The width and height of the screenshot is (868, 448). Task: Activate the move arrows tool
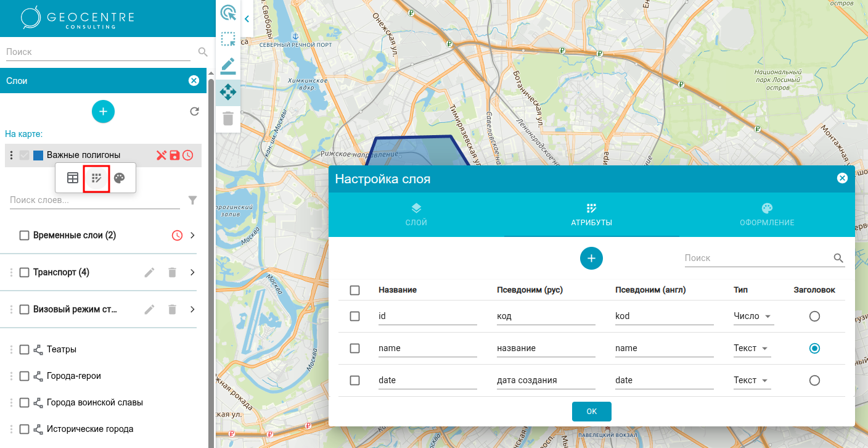pyautogui.click(x=228, y=93)
